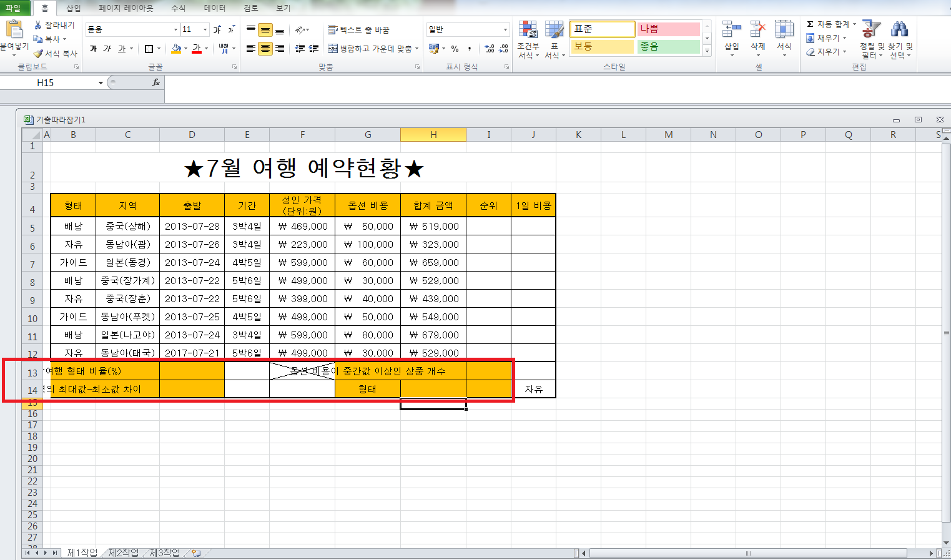Click the yellow fill color bucket swatch
This screenshot has width=951, height=560.
pyautogui.click(x=176, y=49)
